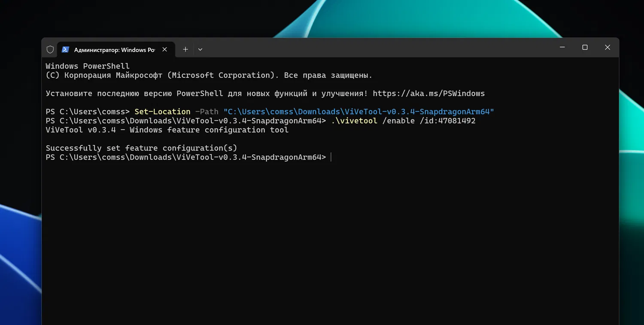This screenshot has height=325, width=644.
Task: Expand the new tab profiles dropdown
Action: pos(200,49)
